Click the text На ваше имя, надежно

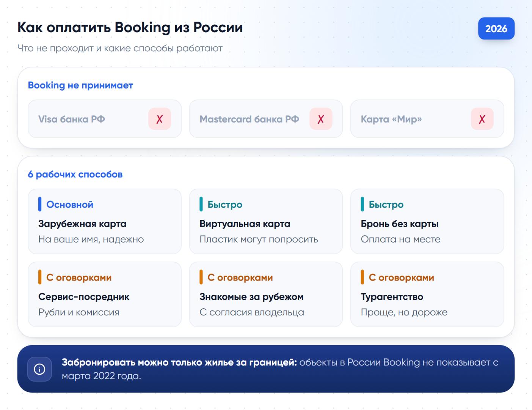click(91, 240)
